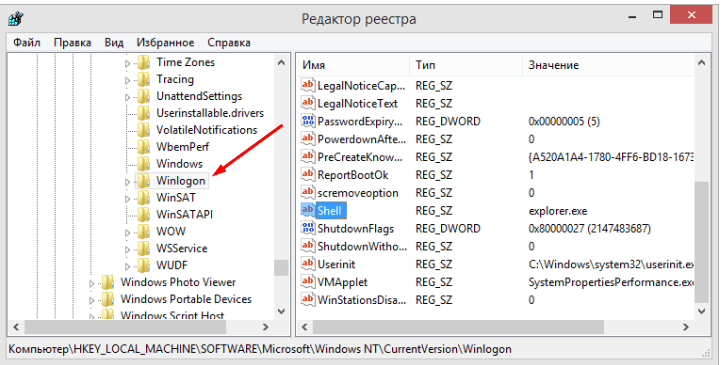
Task: Select the WinSAT key in the tree
Action: (176, 198)
